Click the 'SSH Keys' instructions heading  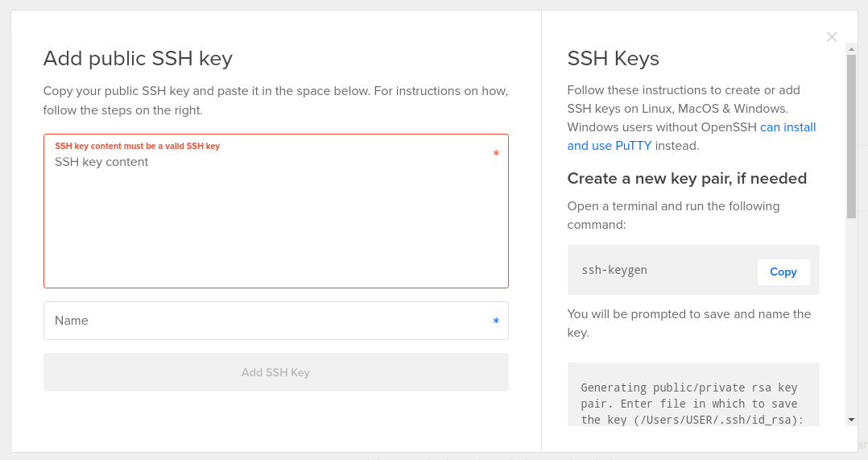click(613, 58)
